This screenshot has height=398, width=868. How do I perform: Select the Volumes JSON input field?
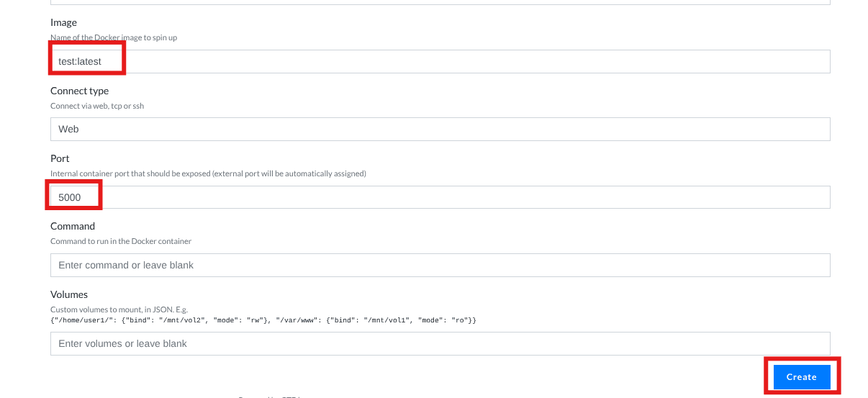440,343
